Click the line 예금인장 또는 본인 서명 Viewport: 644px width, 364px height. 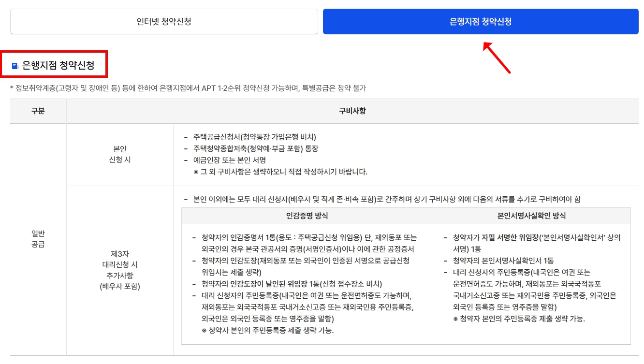tap(230, 160)
